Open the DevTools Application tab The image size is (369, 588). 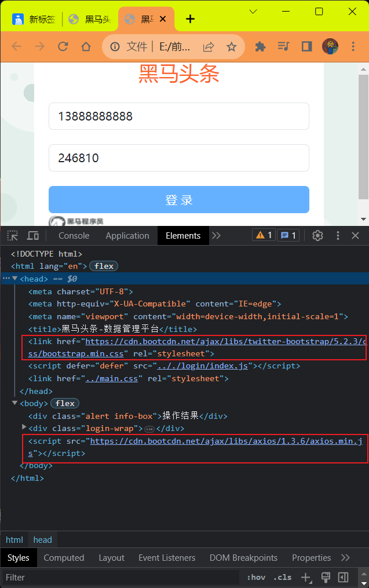[127, 236]
